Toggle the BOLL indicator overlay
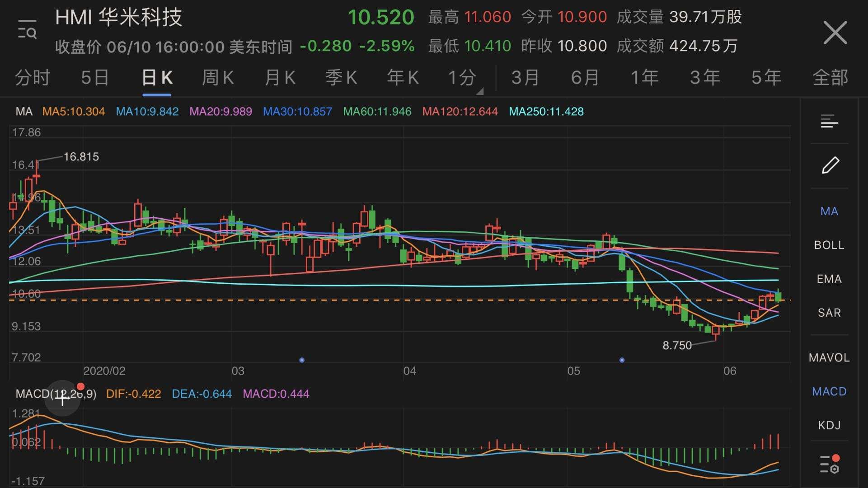 (829, 245)
